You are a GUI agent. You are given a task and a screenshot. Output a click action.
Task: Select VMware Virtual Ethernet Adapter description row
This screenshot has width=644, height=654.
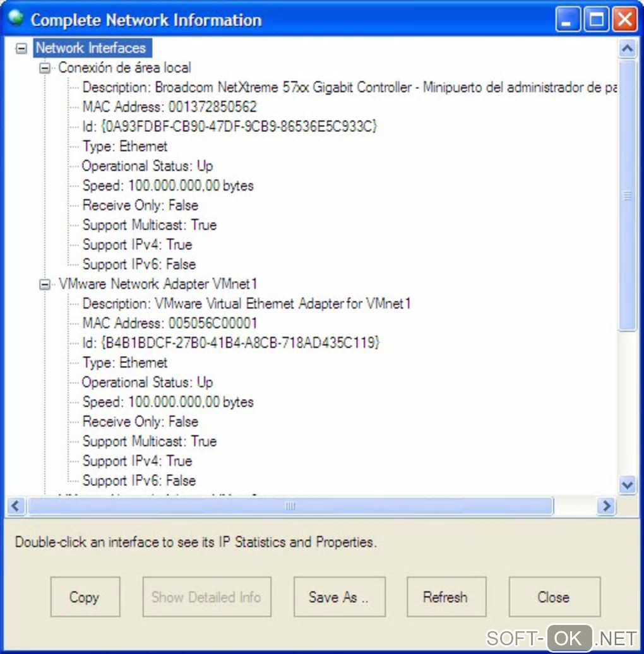(x=246, y=304)
